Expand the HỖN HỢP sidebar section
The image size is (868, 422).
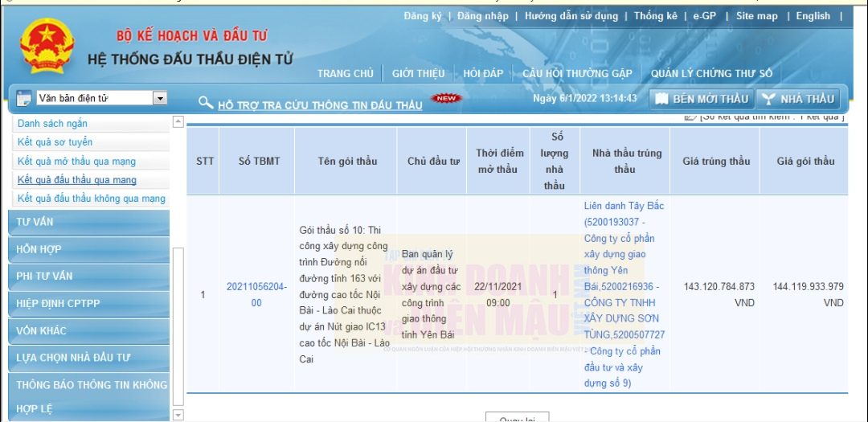tap(88, 249)
